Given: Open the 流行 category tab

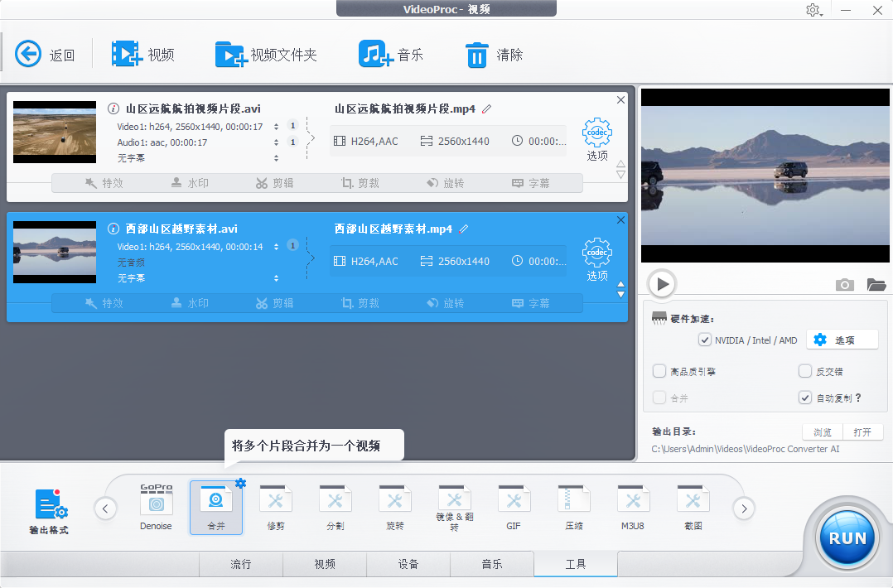Looking at the screenshot, I should pyautogui.click(x=240, y=564).
